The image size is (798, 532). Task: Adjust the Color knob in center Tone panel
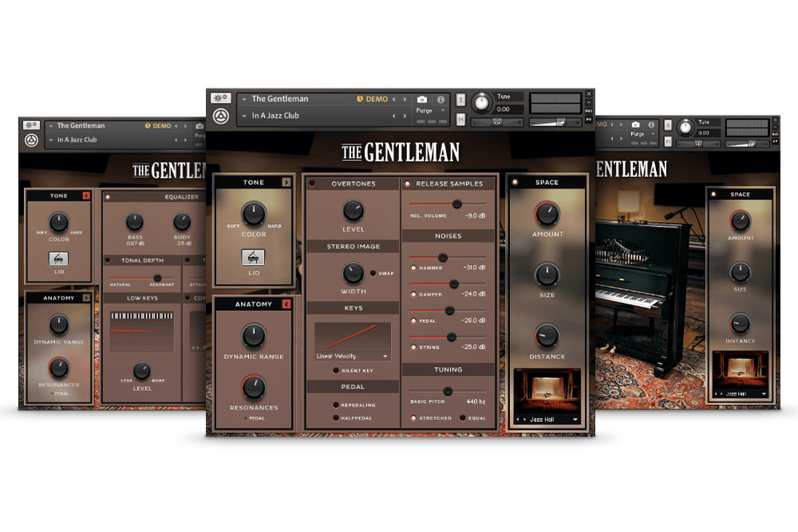pyautogui.click(x=254, y=214)
